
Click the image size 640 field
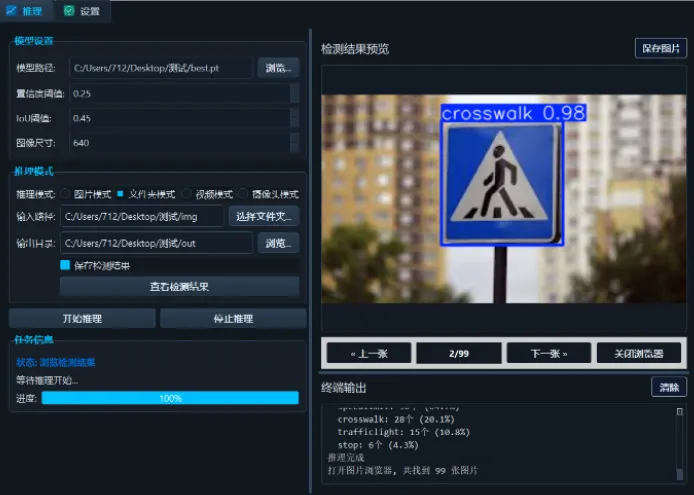pos(179,143)
